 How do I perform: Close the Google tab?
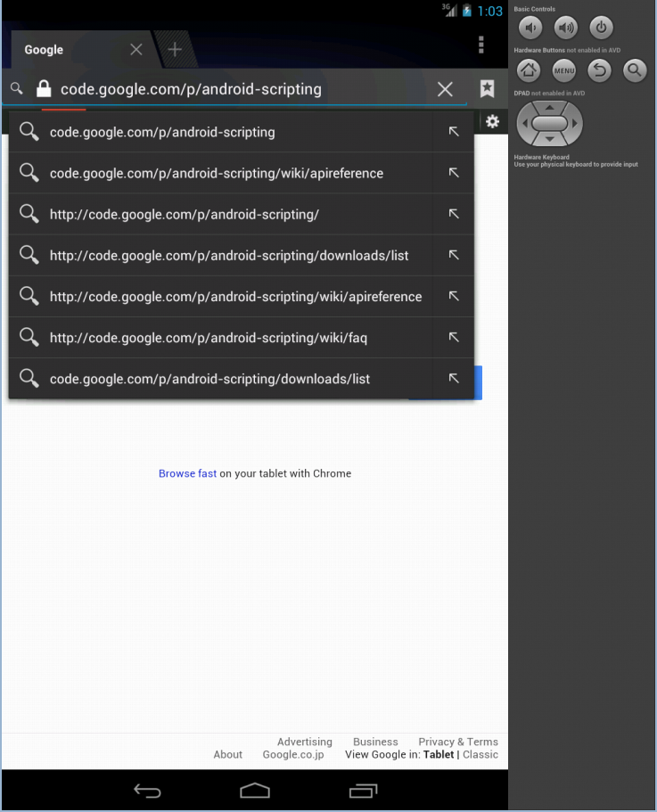coord(136,49)
